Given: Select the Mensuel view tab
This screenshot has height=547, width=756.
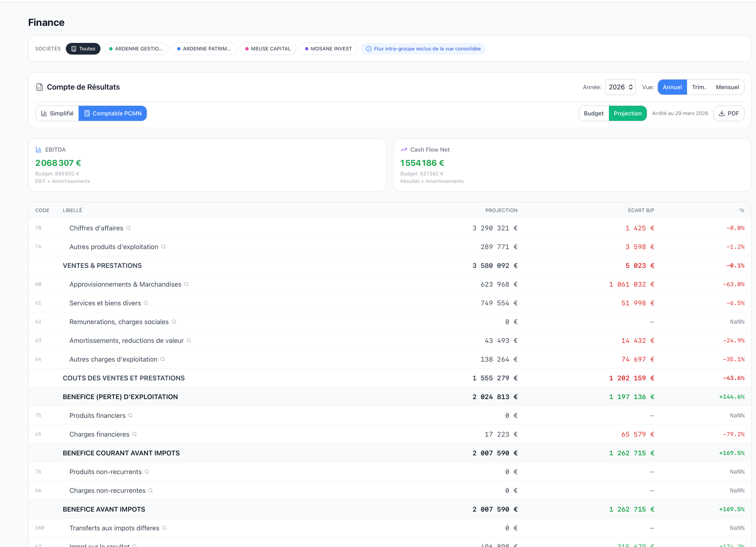Looking at the screenshot, I should [727, 87].
